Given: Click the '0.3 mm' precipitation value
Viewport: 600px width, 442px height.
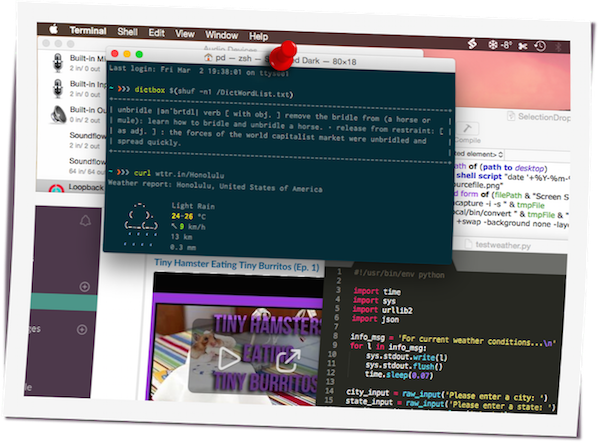Looking at the screenshot, I should pyautogui.click(x=183, y=247).
